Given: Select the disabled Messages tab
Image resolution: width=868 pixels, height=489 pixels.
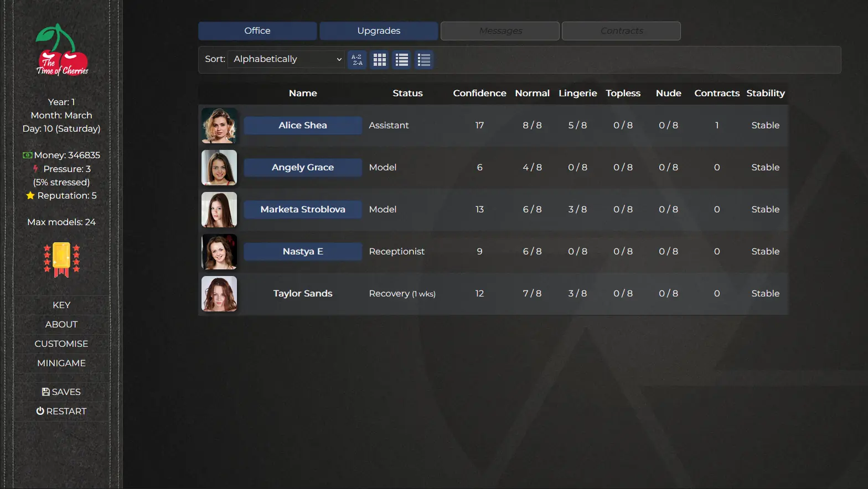Looking at the screenshot, I should pos(500,31).
